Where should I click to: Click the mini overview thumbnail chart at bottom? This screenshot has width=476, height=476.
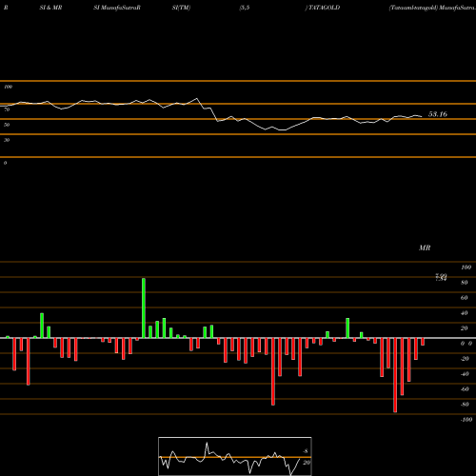click(x=235, y=456)
